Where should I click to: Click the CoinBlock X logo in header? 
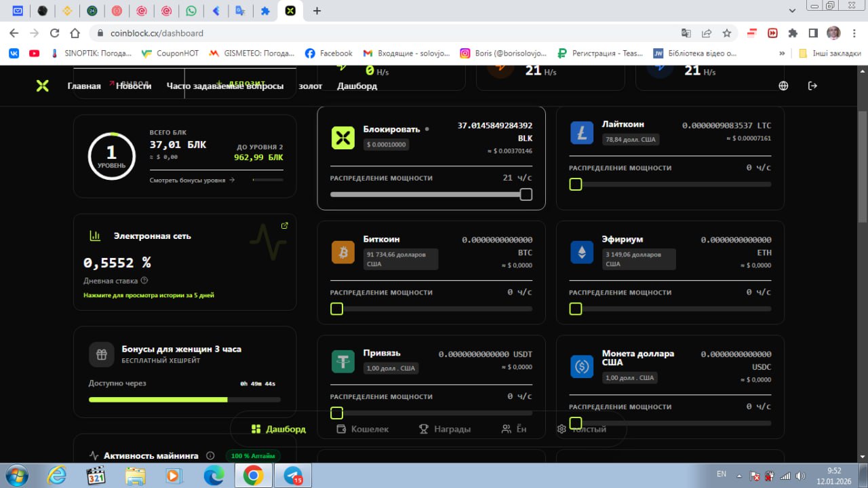[x=42, y=86]
